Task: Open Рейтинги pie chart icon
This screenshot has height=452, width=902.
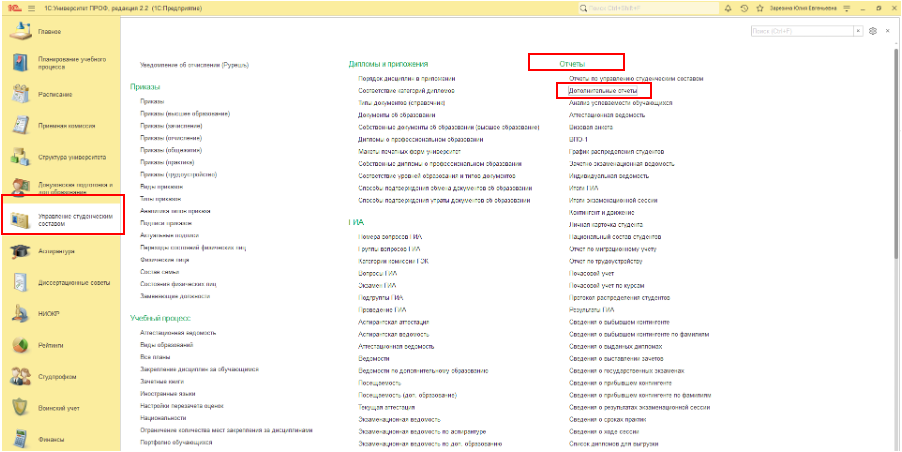Action: point(20,345)
